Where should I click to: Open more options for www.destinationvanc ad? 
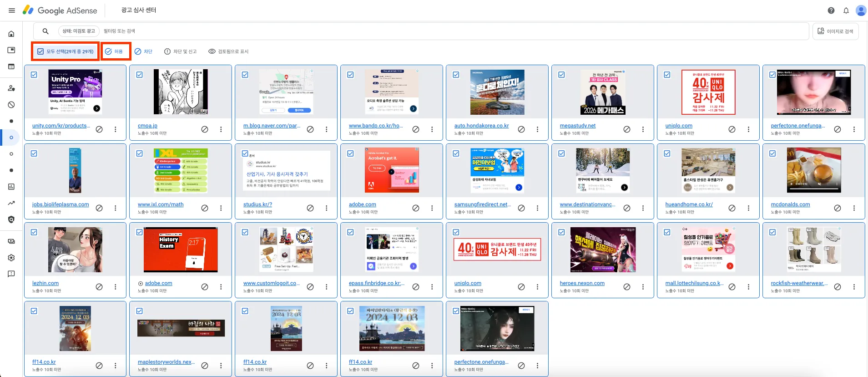point(643,208)
